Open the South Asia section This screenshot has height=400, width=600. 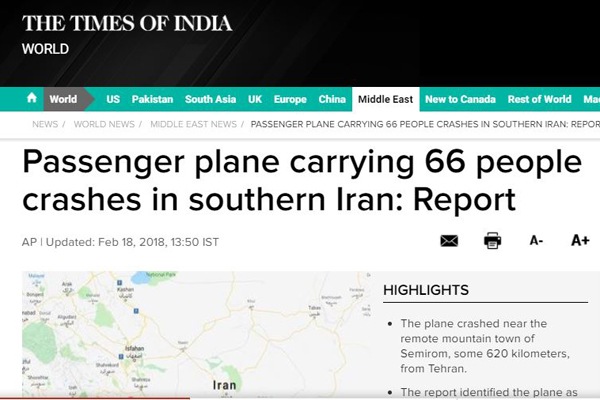pos(210,99)
